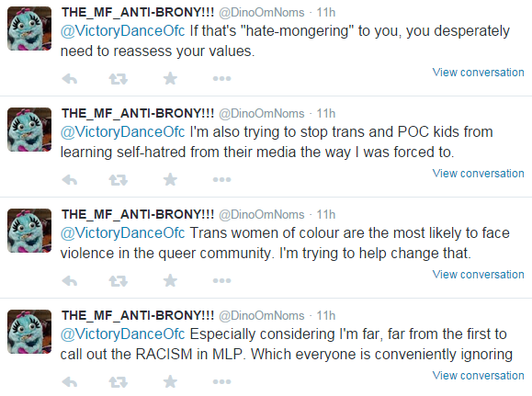Favorite the trans women of colour tweet
This screenshot has width=532, height=396.
click(170, 280)
